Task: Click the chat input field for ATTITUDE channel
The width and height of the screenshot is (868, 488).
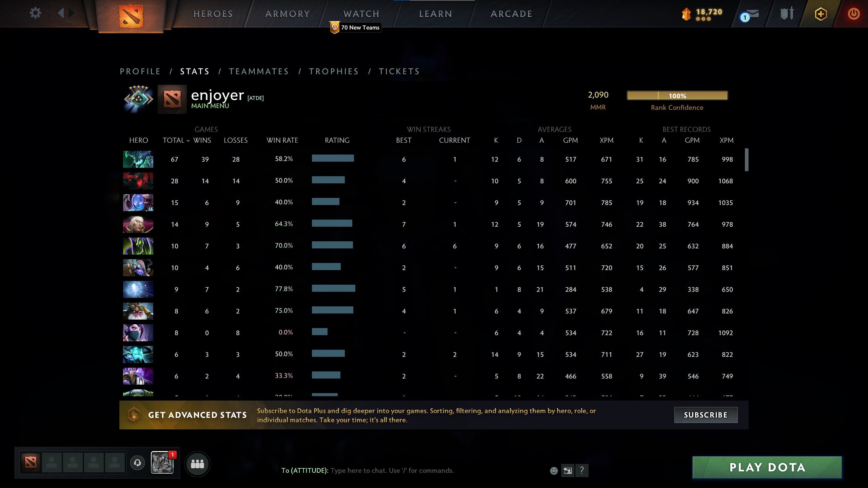Action: coord(390,470)
